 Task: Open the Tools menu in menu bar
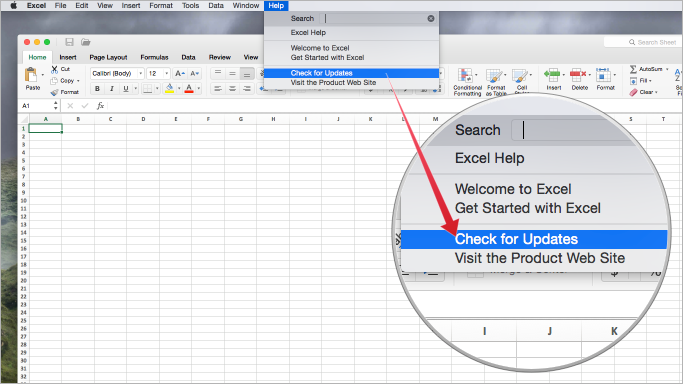pyautogui.click(x=190, y=6)
